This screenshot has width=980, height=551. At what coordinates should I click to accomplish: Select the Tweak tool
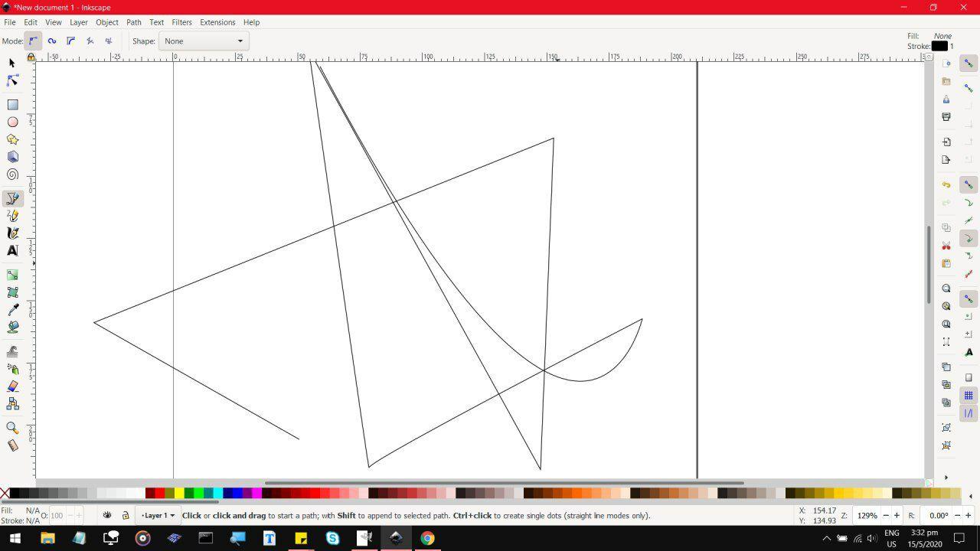[x=12, y=352]
